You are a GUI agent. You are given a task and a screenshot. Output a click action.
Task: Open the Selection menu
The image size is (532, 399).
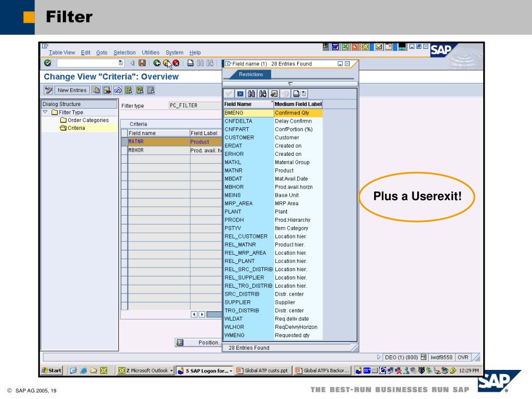click(125, 52)
